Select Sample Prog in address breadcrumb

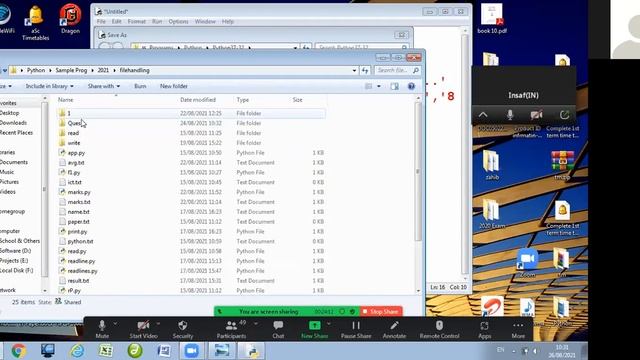click(71, 70)
